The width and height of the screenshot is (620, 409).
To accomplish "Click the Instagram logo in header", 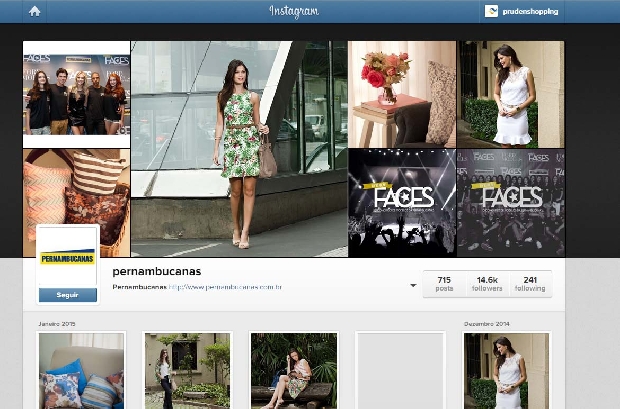I will click(294, 11).
